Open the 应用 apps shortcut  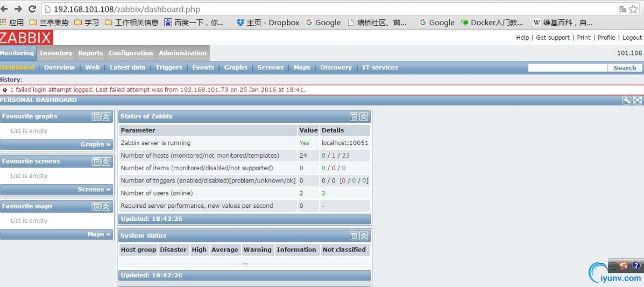pos(12,23)
